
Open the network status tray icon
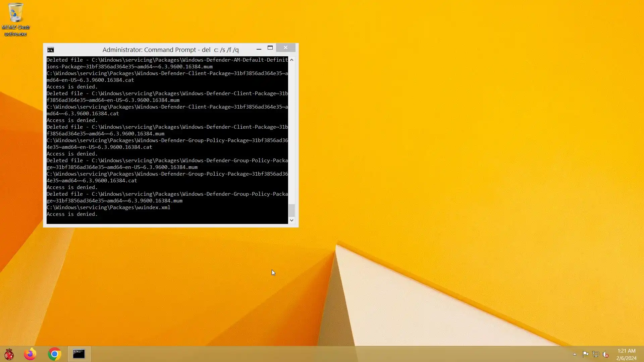pos(596,354)
